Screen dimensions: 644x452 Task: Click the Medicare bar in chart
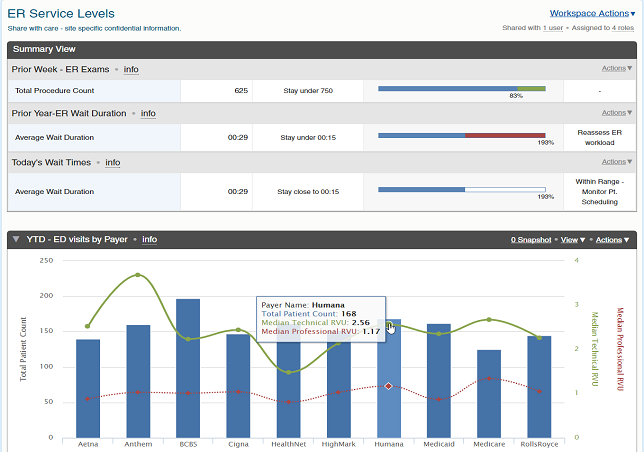pyautogui.click(x=489, y=395)
